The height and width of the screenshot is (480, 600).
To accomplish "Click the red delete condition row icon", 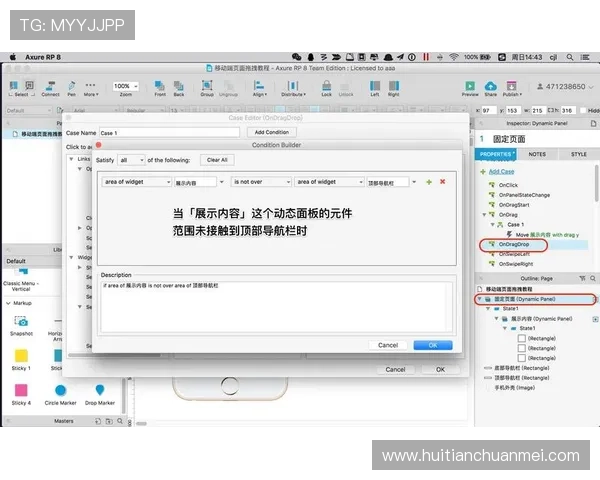I will [x=442, y=182].
